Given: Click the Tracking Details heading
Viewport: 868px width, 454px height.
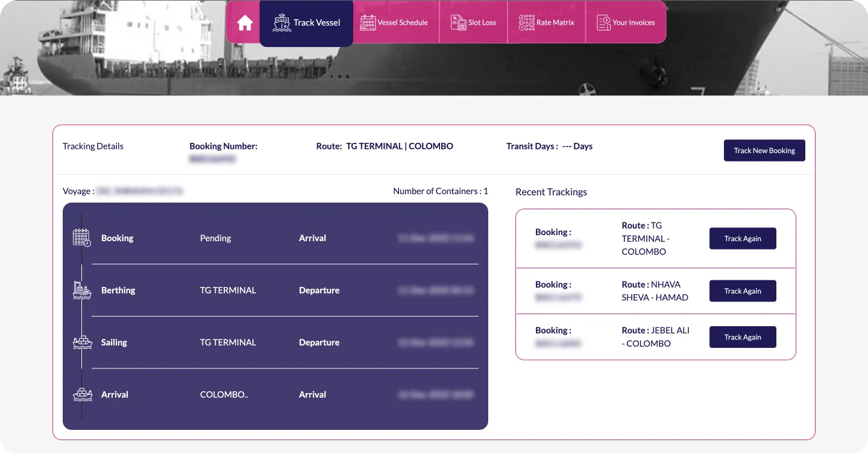Looking at the screenshot, I should coord(93,146).
